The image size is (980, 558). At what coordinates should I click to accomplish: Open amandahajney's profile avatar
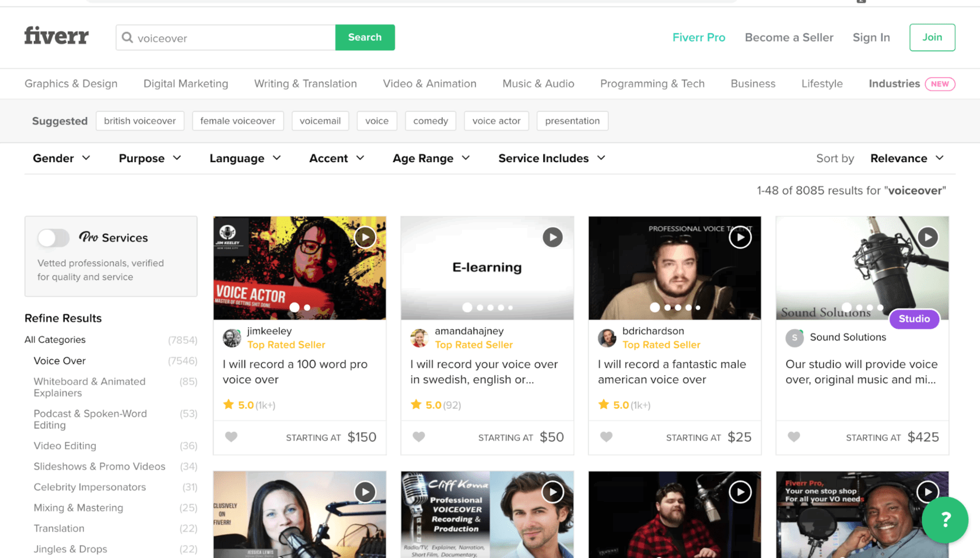pos(419,338)
